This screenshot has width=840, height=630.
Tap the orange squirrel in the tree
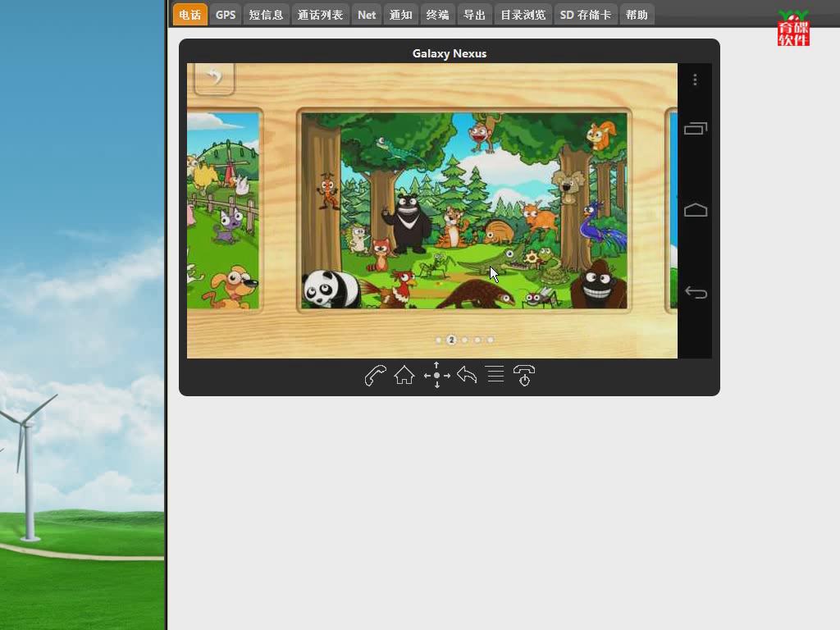click(x=601, y=135)
